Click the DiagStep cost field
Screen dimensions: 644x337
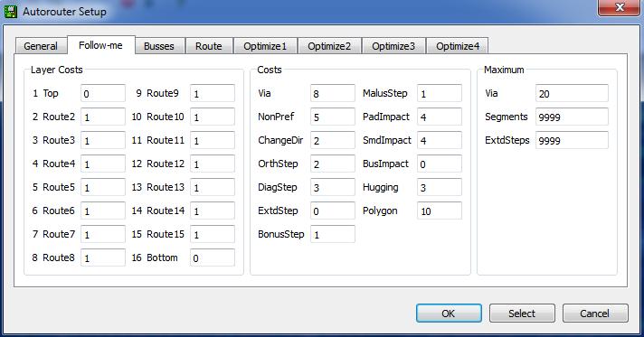tap(333, 187)
